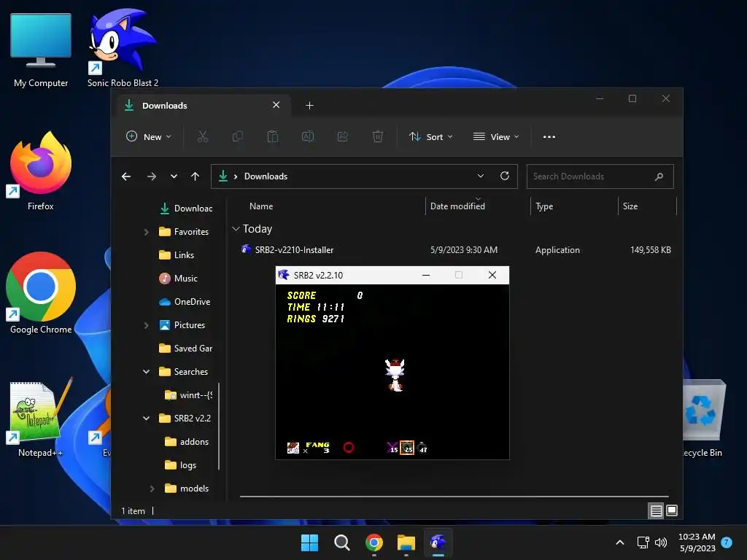The height and width of the screenshot is (560, 747).
Task: Open the Windows Start menu
Action: tap(309, 542)
